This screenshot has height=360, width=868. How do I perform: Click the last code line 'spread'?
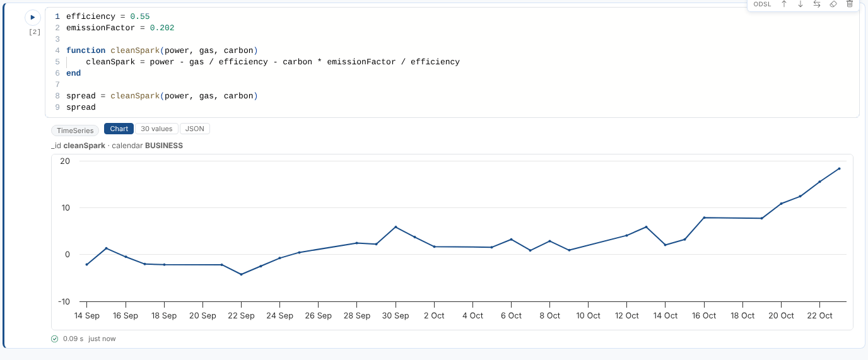coord(81,107)
